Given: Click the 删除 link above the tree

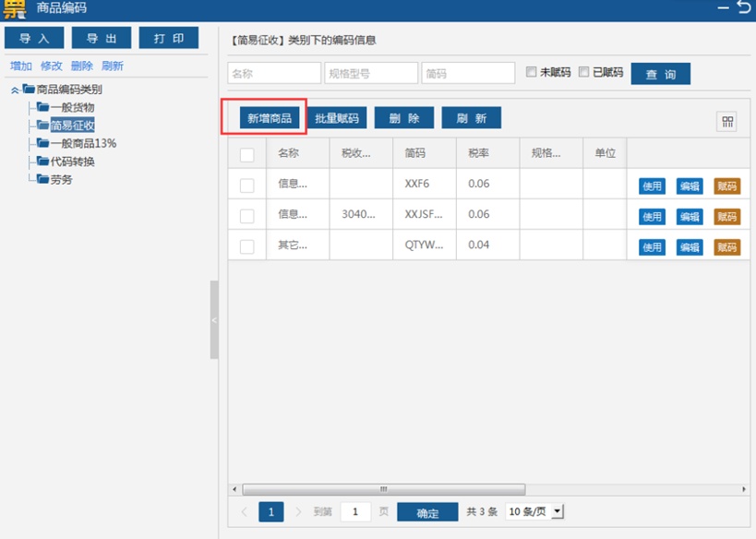Looking at the screenshot, I should [x=81, y=66].
